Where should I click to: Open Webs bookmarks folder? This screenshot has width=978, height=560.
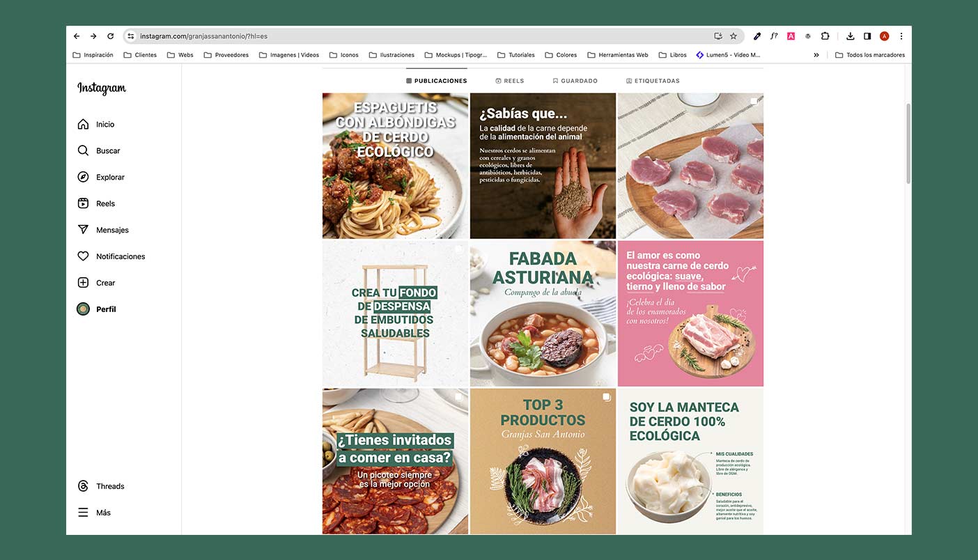click(x=180, y=55)
